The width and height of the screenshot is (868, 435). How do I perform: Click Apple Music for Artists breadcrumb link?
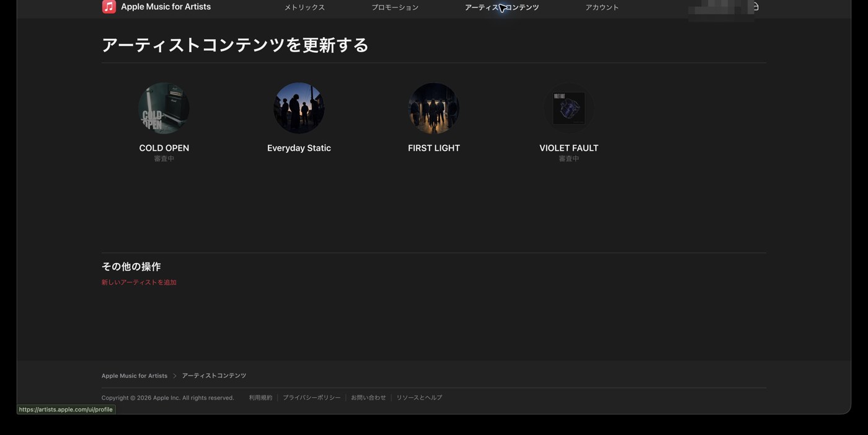point(135,375)
